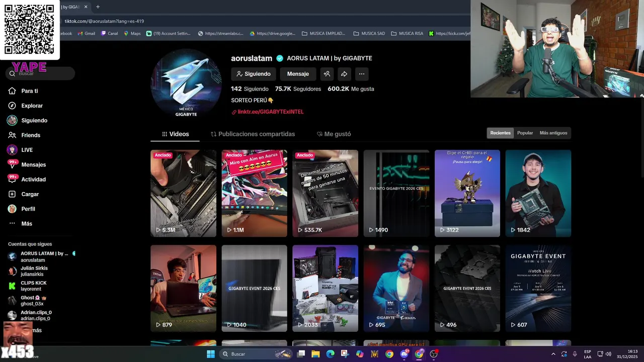The height and width of the screenshot is (362, 644).
Task: Open CHIBI video with 3122 views
Action: click(467, 193)
